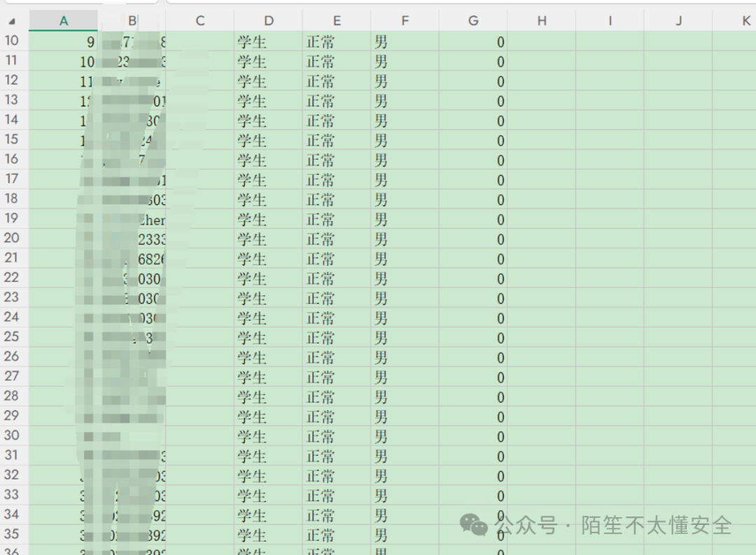Select column G containing the zeros
This screenshot has width=756, height=555.
(x=472, y=20)
